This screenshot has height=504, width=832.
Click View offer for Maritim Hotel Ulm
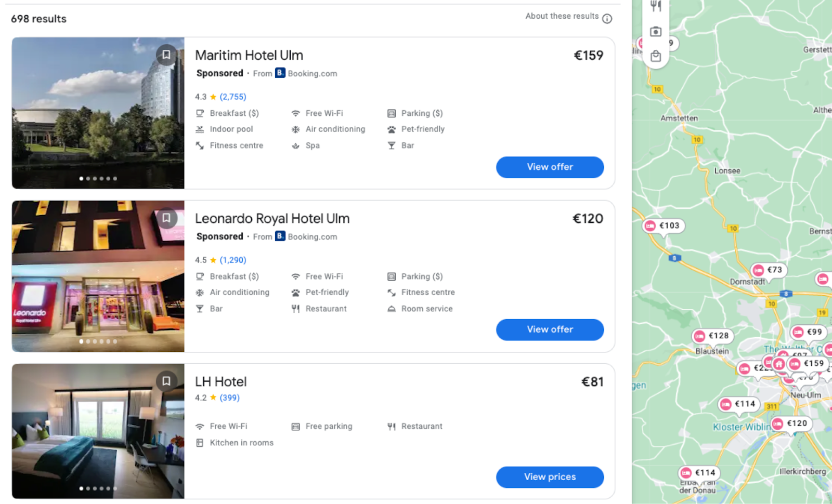pos(550,167)
